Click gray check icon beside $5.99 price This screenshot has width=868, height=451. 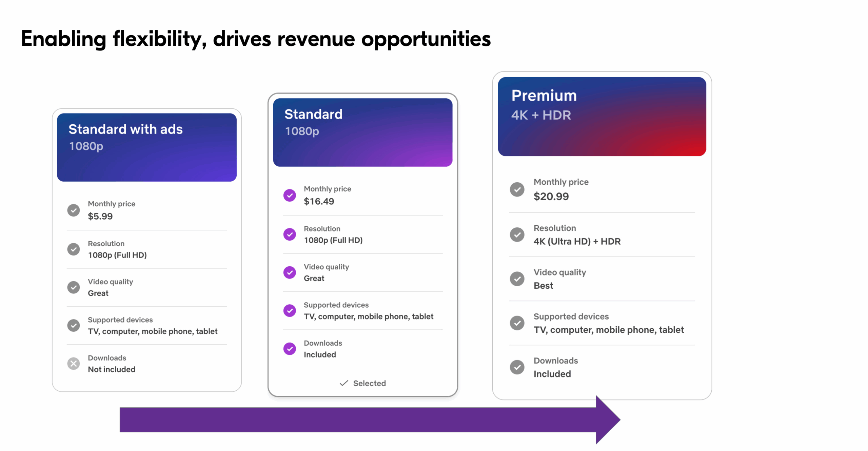click(x=73, y=210)
